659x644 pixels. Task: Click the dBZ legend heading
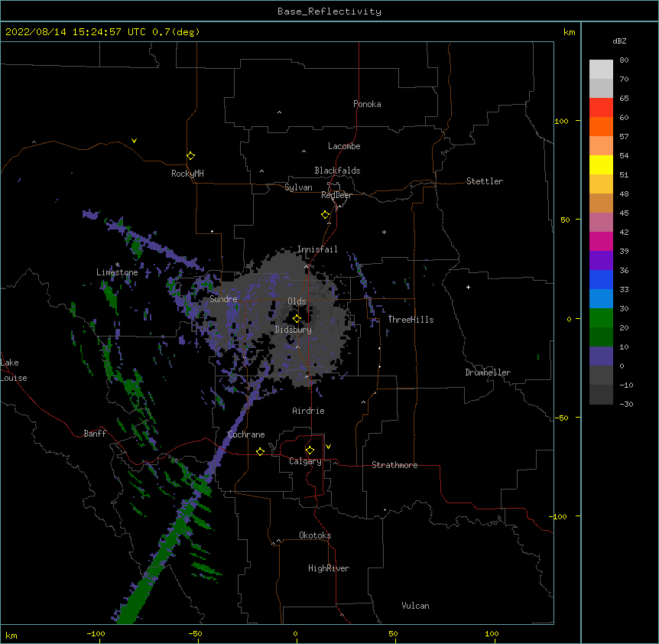pos(619,41)
